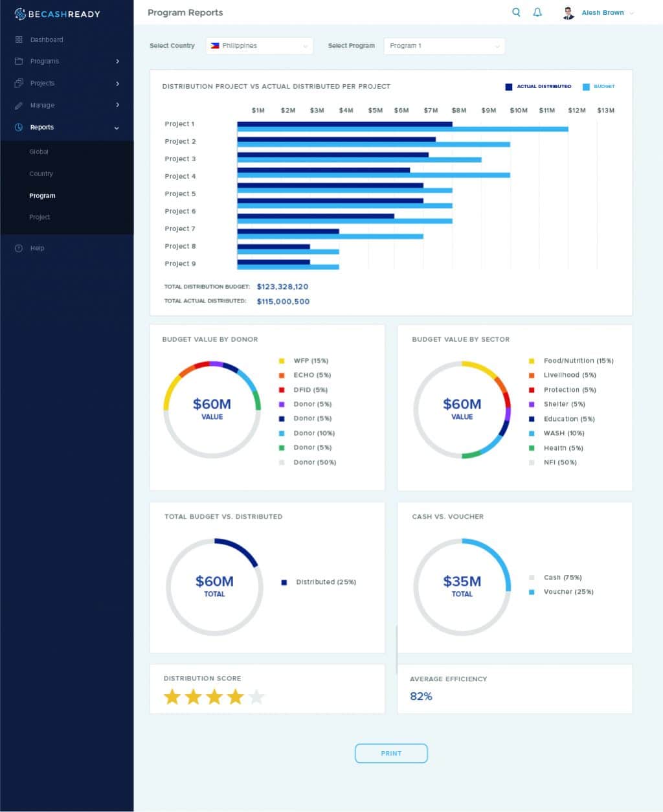The width and height of the screenshot is (663, 812).
Task: Click the Program Reports page title
Action: [x=185, y=12]
